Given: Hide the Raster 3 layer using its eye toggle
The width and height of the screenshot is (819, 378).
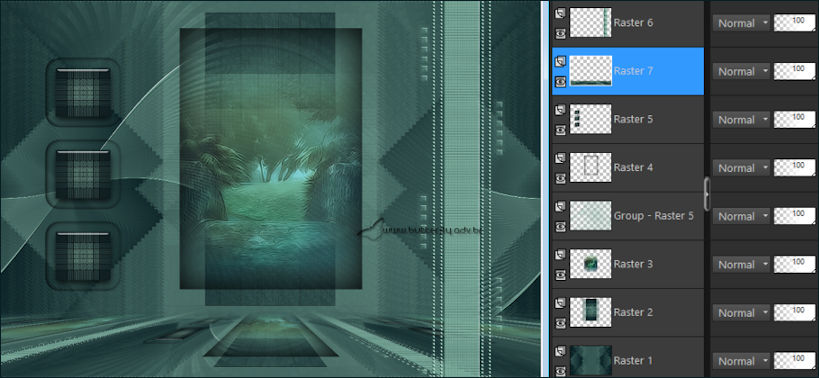Looking at the screenshot, I should click(x=560, y=275).
